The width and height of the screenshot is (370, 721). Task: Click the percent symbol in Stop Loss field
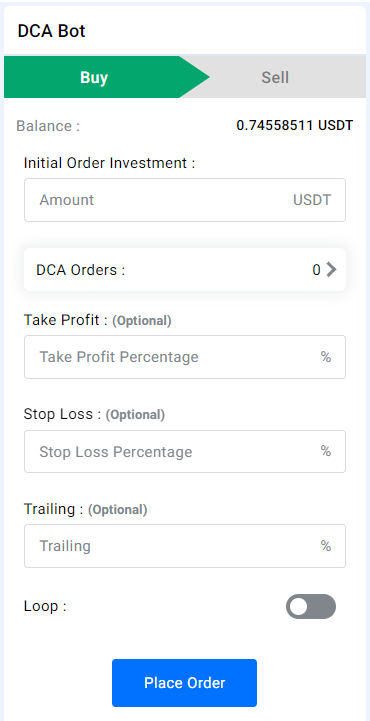pos(326,451)
